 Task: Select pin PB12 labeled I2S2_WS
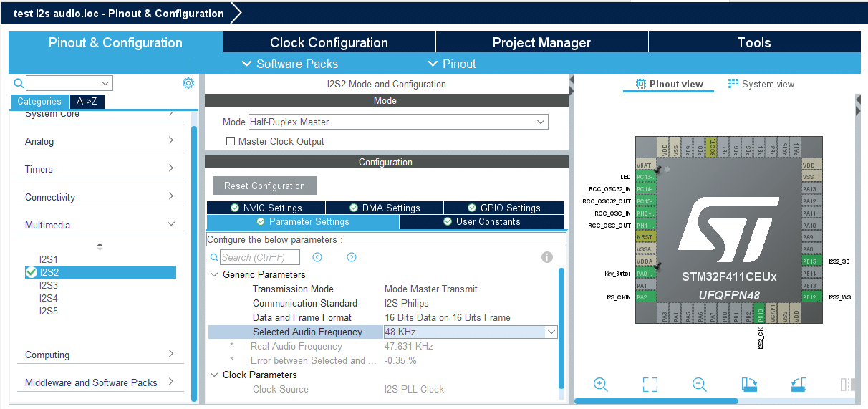(x=812, y=297)
